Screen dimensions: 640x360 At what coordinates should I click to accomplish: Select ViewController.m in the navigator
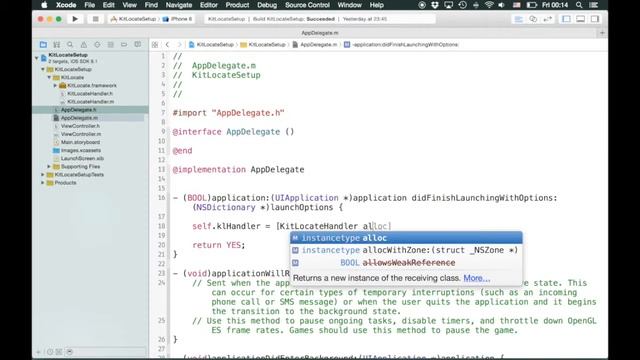coord(81,134)
